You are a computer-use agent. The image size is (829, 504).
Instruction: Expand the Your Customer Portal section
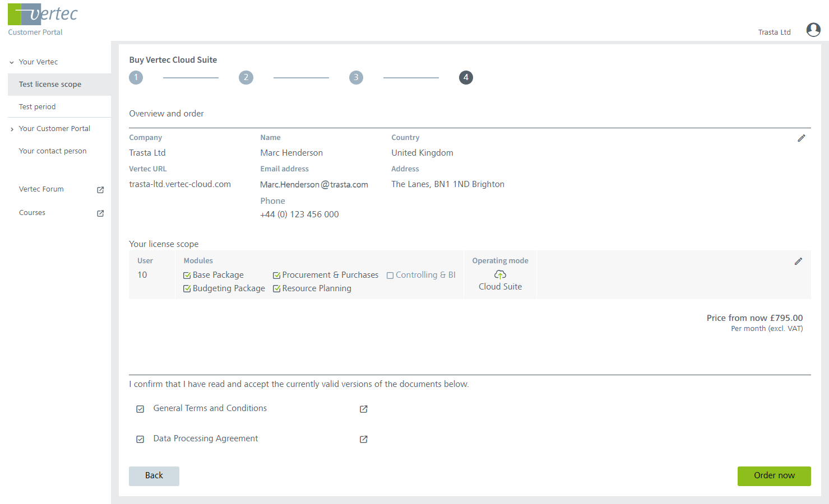coord(12,129)
